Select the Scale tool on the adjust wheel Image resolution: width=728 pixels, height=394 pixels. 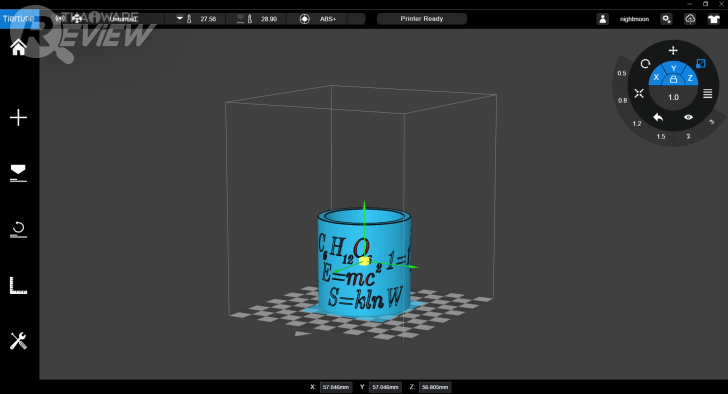point(701,64)
